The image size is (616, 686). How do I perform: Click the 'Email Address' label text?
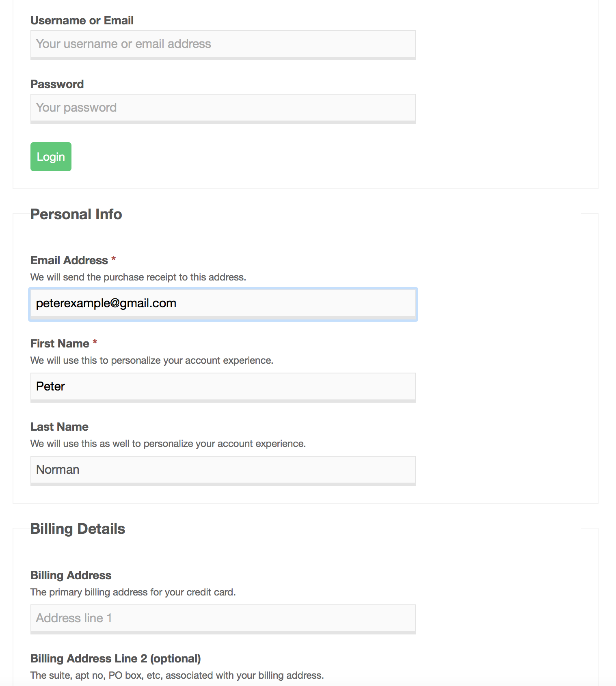pos(69,260)
